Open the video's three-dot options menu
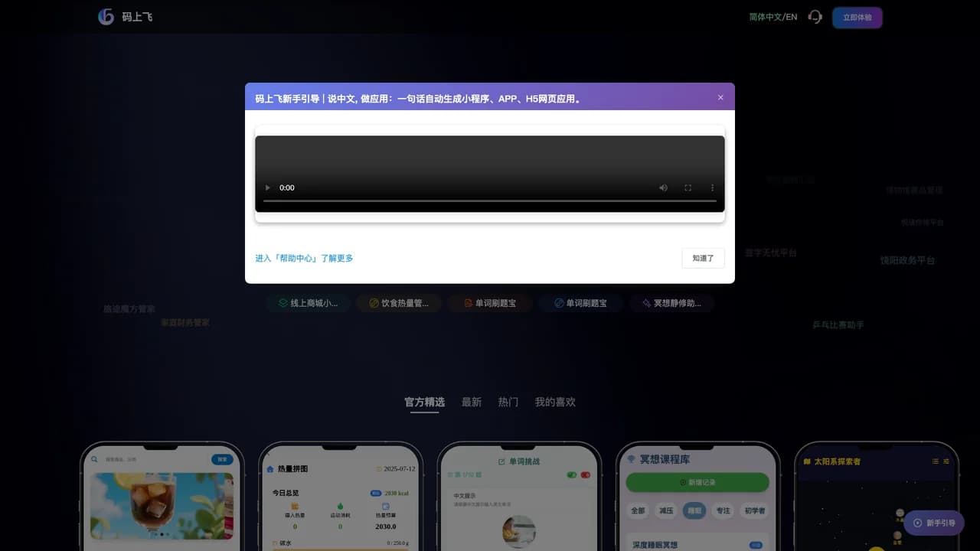The image size is (980, 551). (x=712, y=187)
